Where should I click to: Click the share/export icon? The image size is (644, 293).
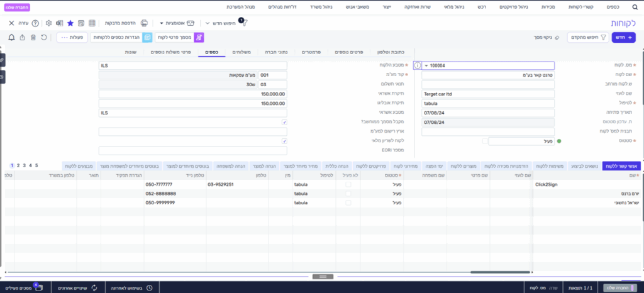click(x=22, y=37)
